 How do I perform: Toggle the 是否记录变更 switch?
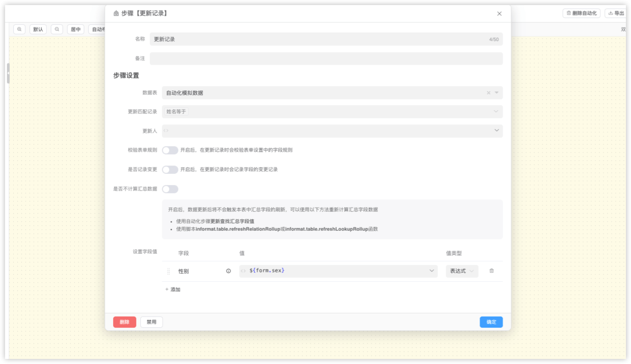point(170,170)
